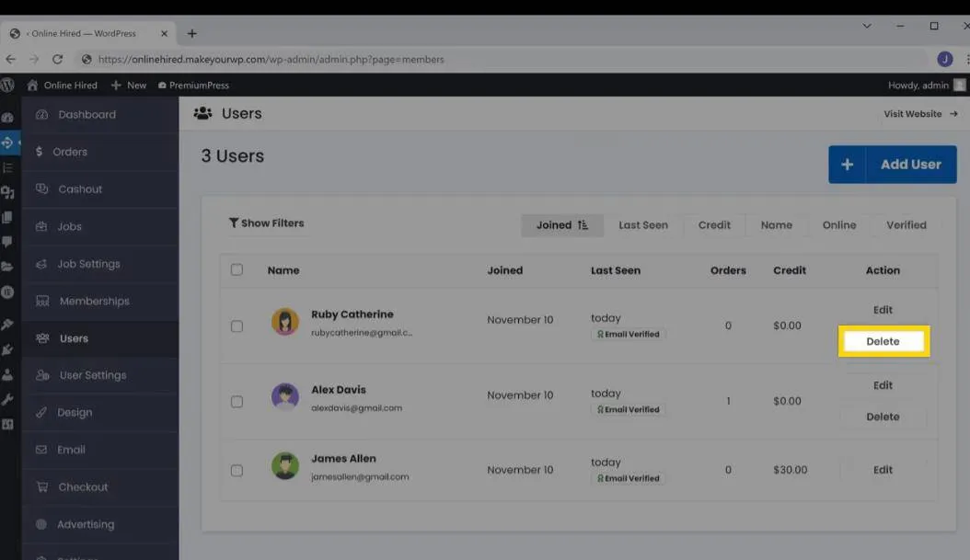This screenshot has height=560, width=970.
Task: Follow the Visit Website link
Action: [x=920, y=114]
